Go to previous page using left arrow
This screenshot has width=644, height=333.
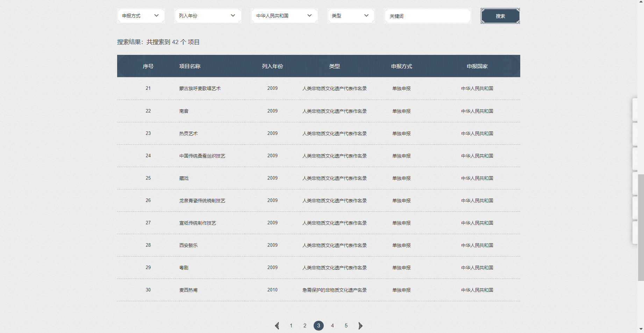pos(277,326)
